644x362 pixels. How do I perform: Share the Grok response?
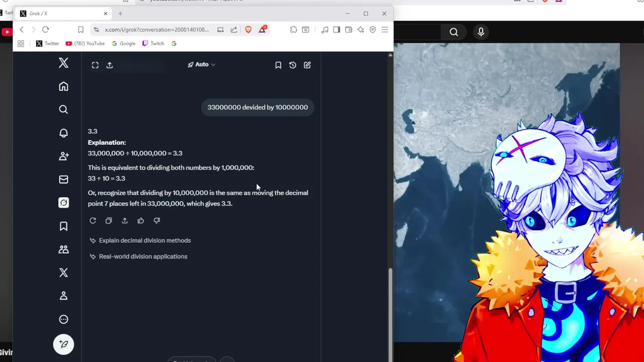tap(125, 220)
